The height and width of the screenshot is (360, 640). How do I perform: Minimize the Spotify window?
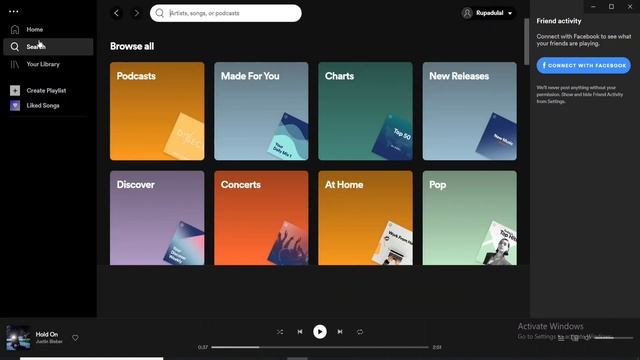point(593,7)
